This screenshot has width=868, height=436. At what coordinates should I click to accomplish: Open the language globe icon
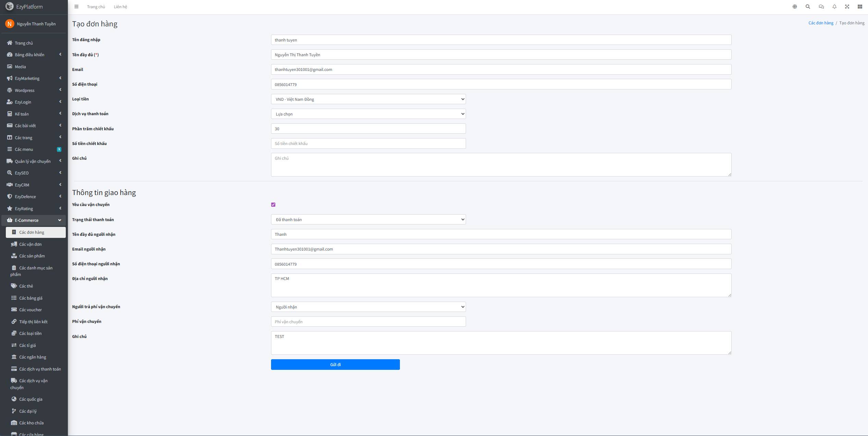click(795, 7)
